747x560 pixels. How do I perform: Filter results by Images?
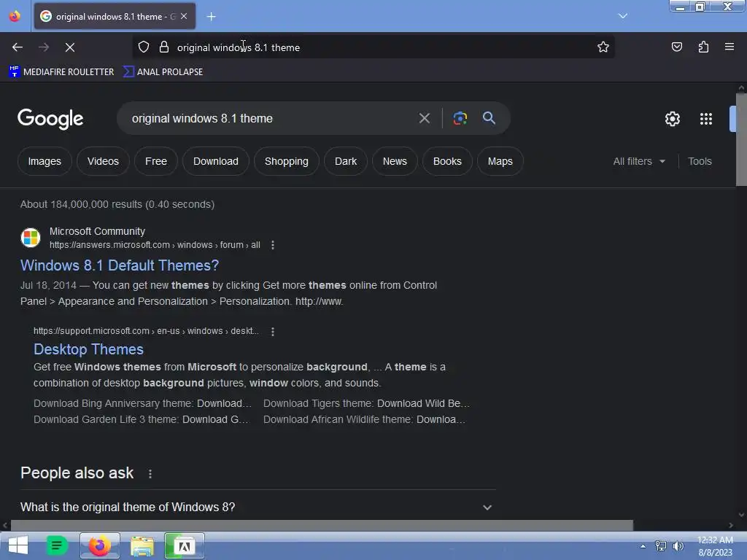coord(44,161)
